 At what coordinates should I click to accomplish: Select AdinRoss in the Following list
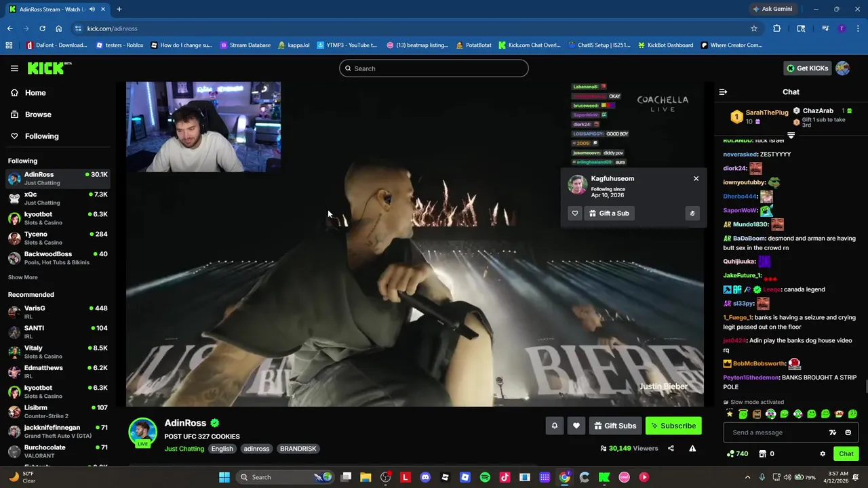57,178
